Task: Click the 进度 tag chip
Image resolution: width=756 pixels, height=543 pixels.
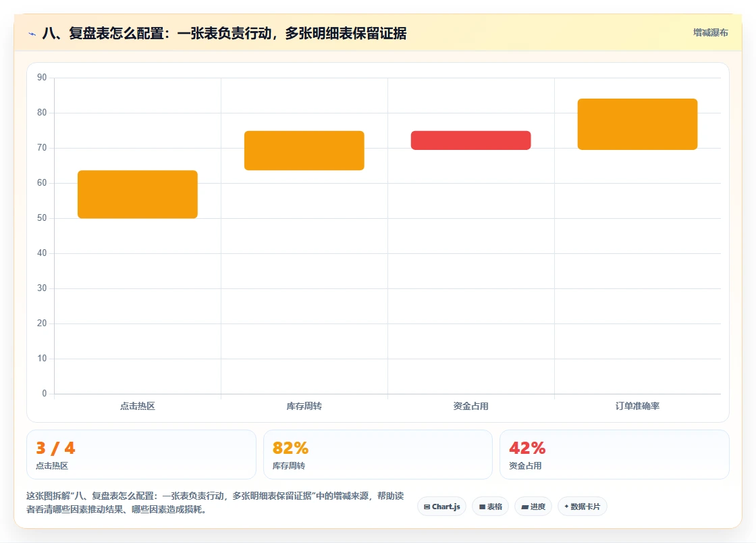Action: (x=533, y=507)
